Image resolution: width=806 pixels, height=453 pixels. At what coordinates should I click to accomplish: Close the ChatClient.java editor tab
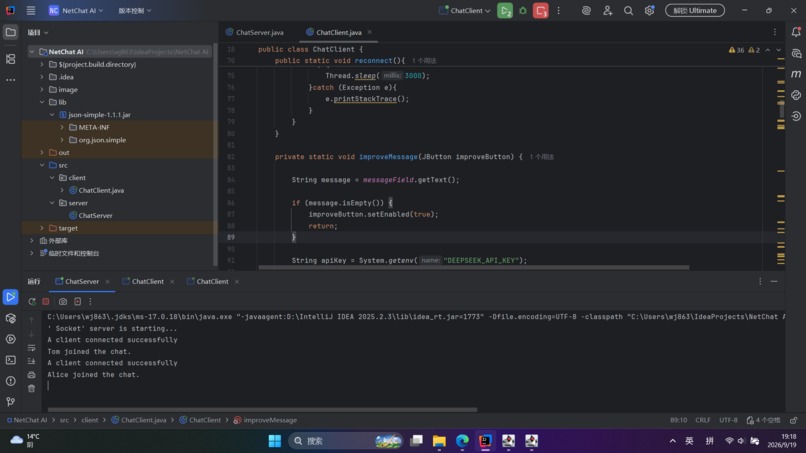370,32
